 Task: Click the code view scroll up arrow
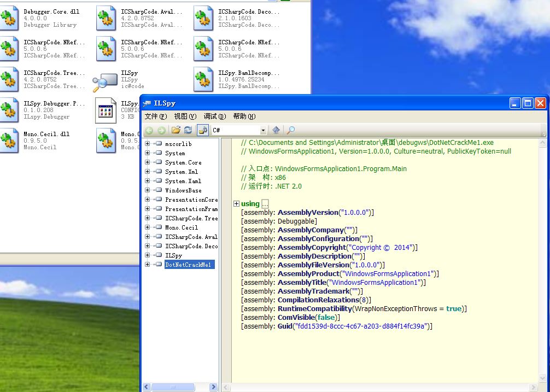542,142
